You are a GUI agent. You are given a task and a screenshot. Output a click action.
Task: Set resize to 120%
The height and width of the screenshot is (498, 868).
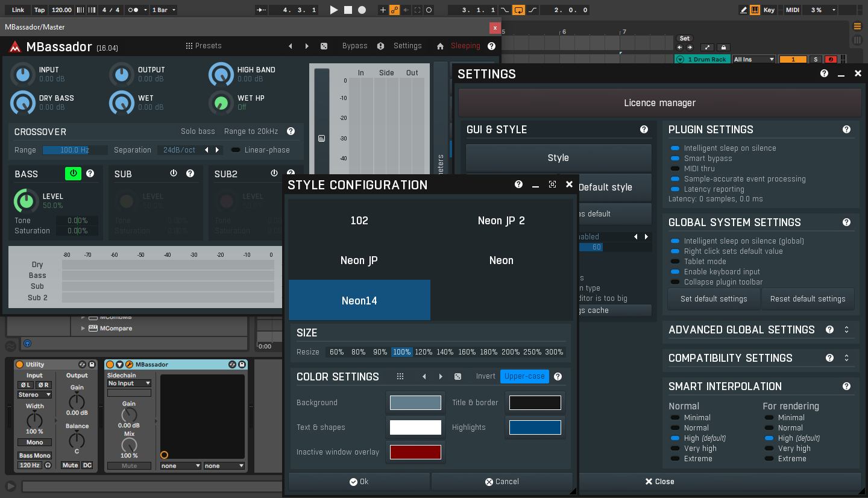424,352
